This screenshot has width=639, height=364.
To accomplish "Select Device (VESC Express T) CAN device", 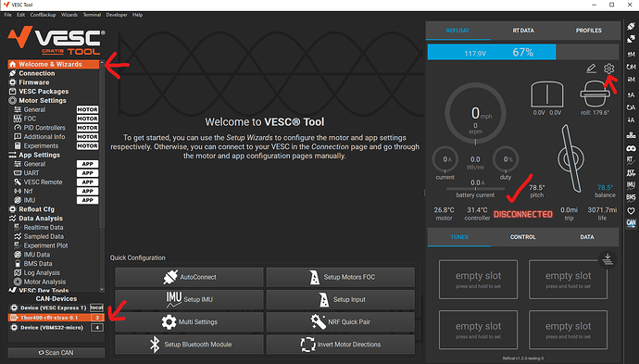I will click(x=56, y=308).
